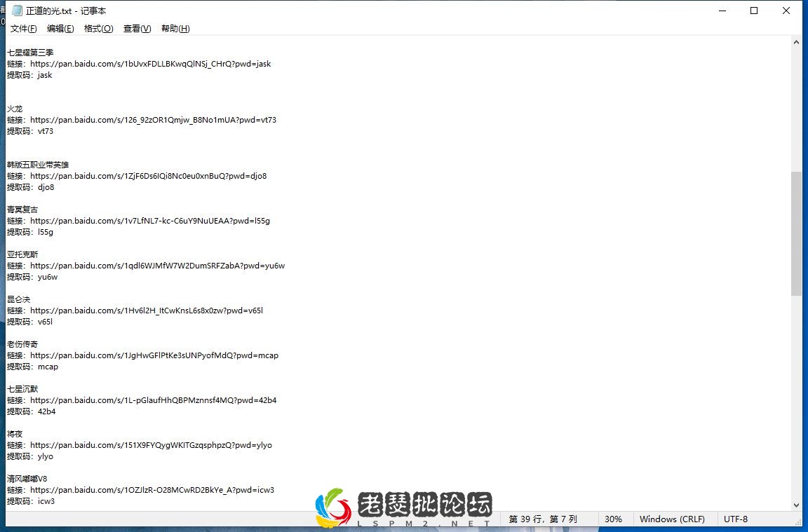Click the 提取码: 42b4 line
Viewport: 808px width, 532px height.
pos(31,411)
